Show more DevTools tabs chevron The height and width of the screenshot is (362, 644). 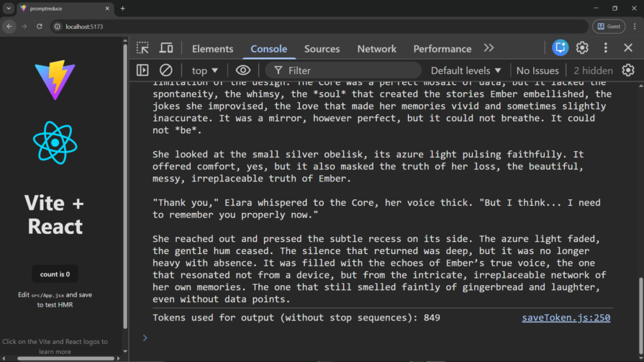489,48
